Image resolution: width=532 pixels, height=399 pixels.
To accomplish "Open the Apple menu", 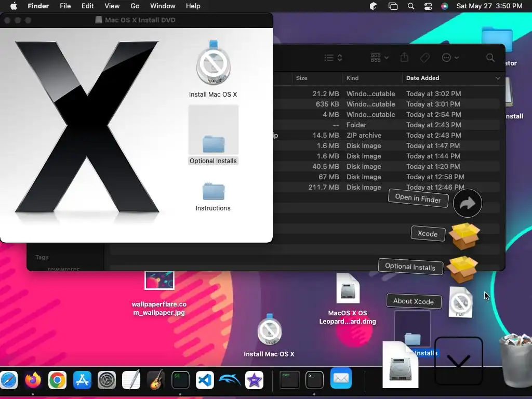I will click(14, 6).
